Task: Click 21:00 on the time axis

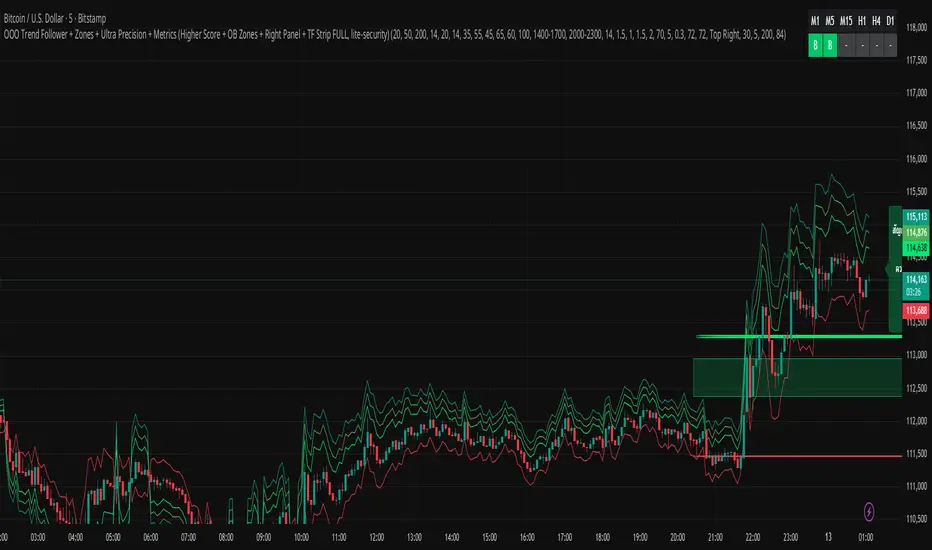Action: point(715,537)
